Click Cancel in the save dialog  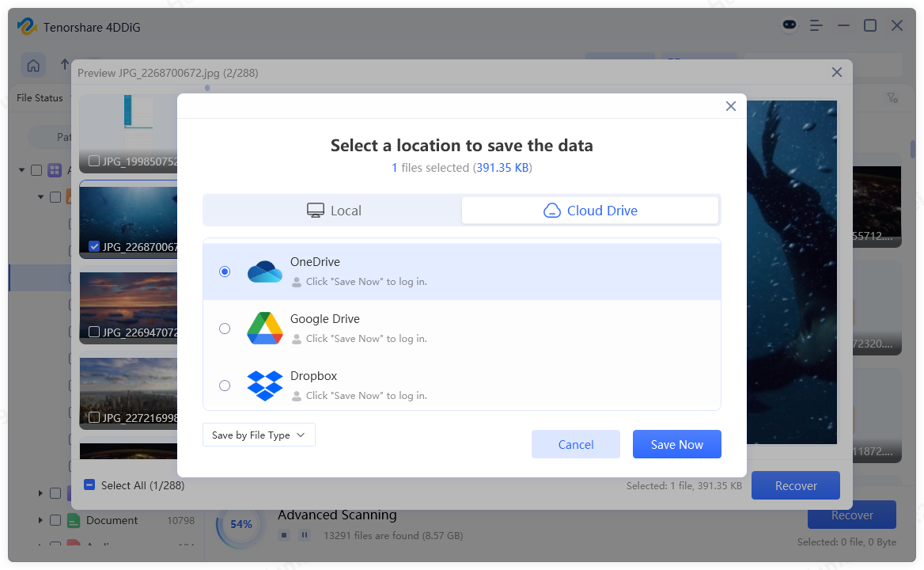(x=575, y=444)
